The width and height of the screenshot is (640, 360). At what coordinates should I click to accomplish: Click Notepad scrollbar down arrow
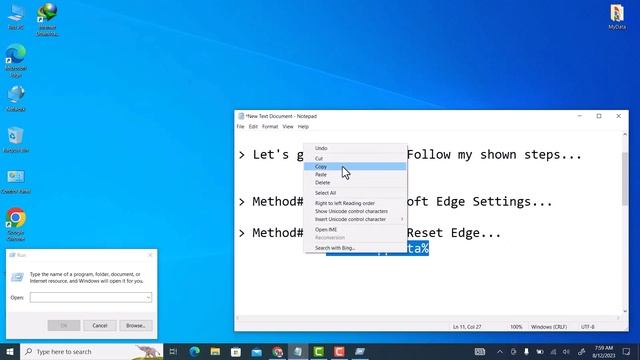[624, 311]
